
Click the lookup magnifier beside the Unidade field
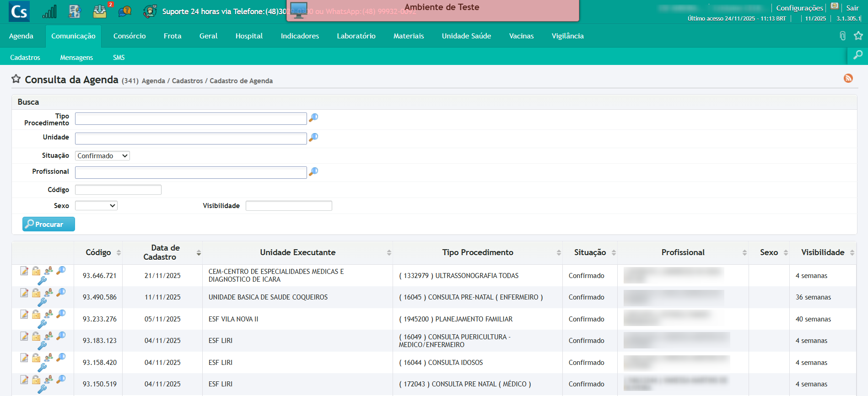pos(313,137)
